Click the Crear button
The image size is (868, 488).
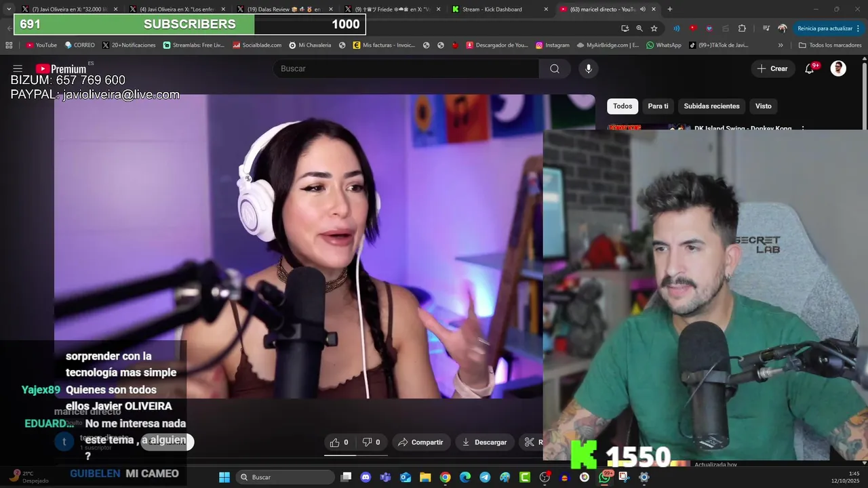pyautogui.click(x=772, y=68)
